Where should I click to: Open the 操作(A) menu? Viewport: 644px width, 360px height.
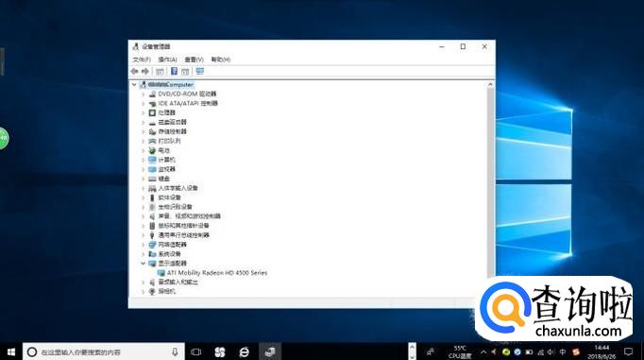coord(167,60)
